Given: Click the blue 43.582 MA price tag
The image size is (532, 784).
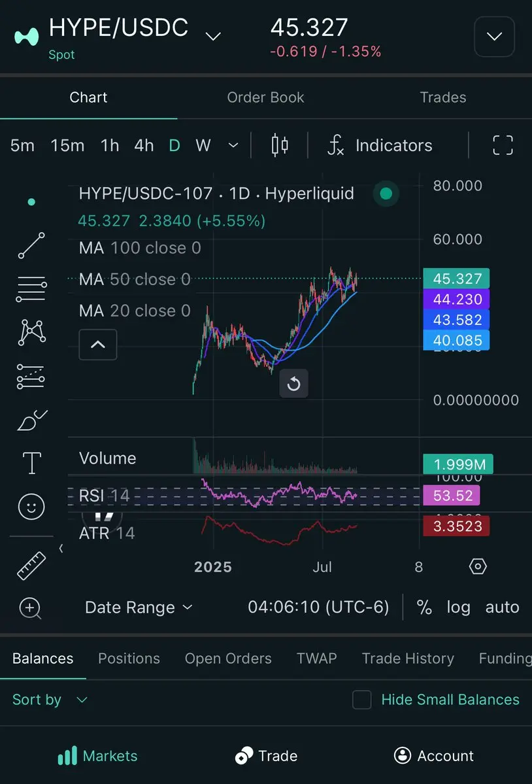Looking at the screenshot, I should (456, 320).
